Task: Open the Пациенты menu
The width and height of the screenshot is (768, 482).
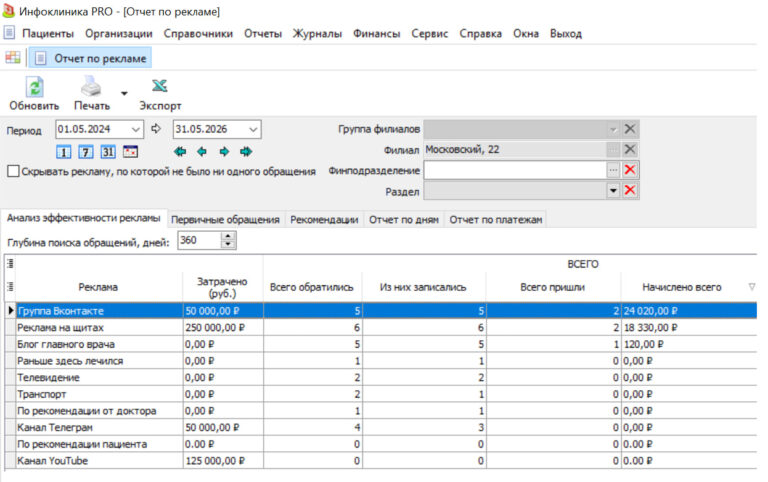Action: click(x=48, y=34)
